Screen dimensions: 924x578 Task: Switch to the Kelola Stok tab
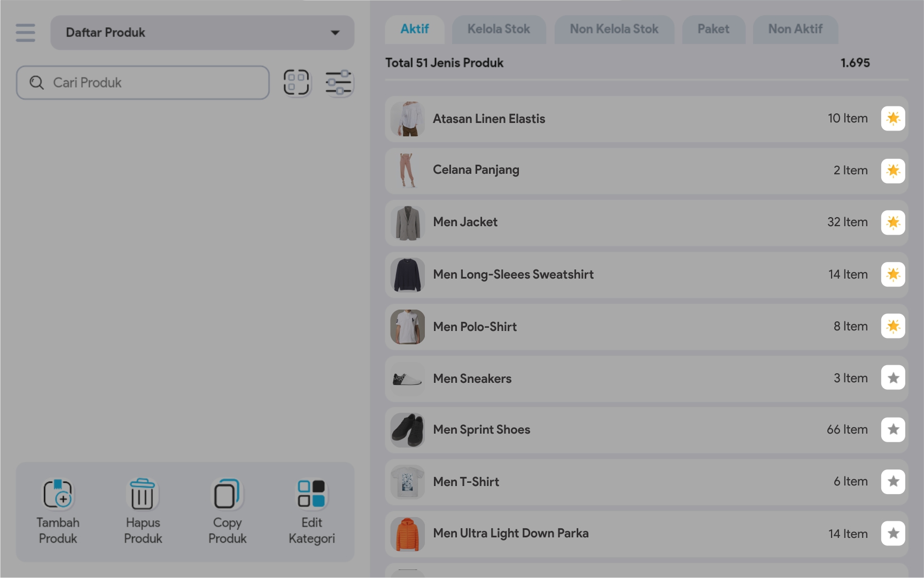tap(498, 29)
